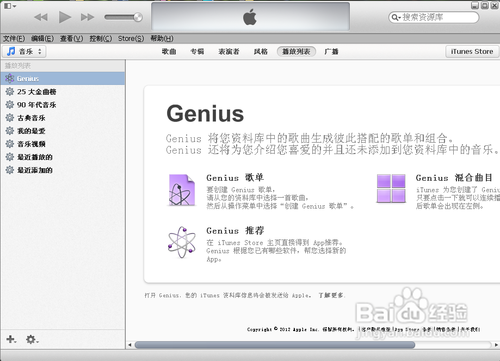
Task: Expand the 音乐 library selector
Action: click(x=25, y=51)
